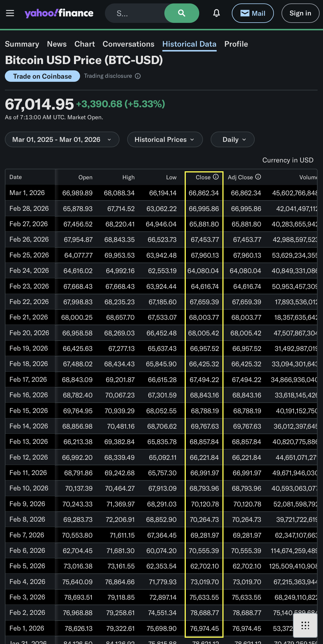Open Yahoo Mail button

click(x=253, y=13)
